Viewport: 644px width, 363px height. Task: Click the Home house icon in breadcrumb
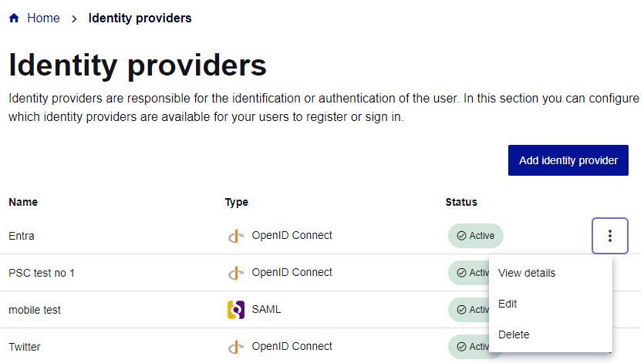[14, 18]
